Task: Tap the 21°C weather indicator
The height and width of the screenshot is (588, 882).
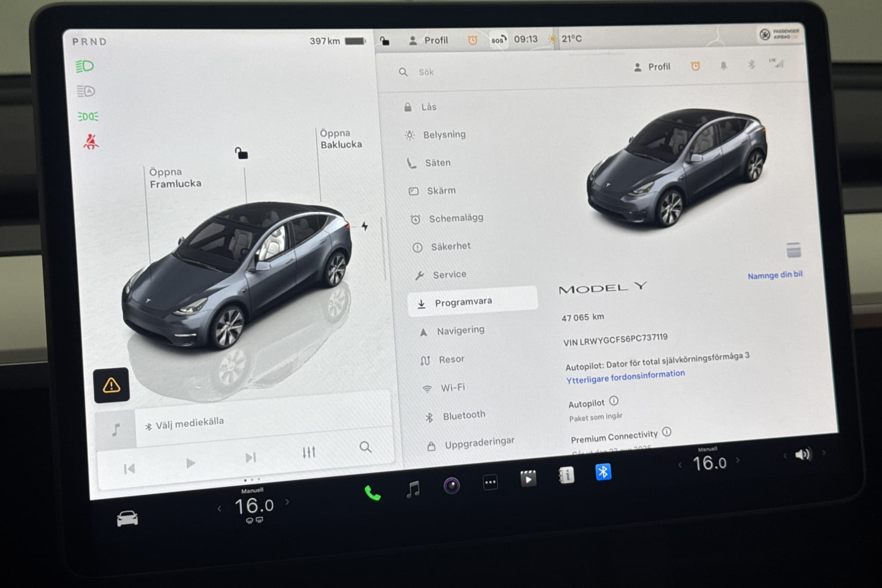Action: [571, 39]
